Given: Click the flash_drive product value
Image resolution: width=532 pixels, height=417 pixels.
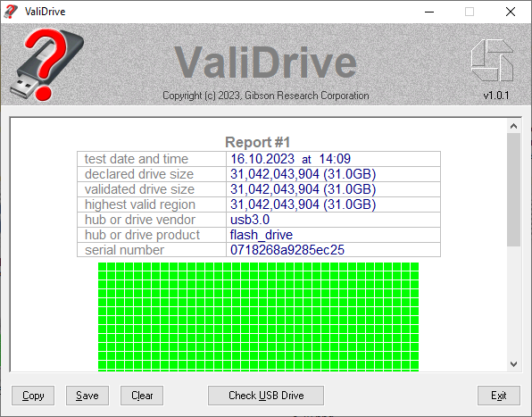Looking at the screenshot, I should pyautogui.click(x=262, y=235).
